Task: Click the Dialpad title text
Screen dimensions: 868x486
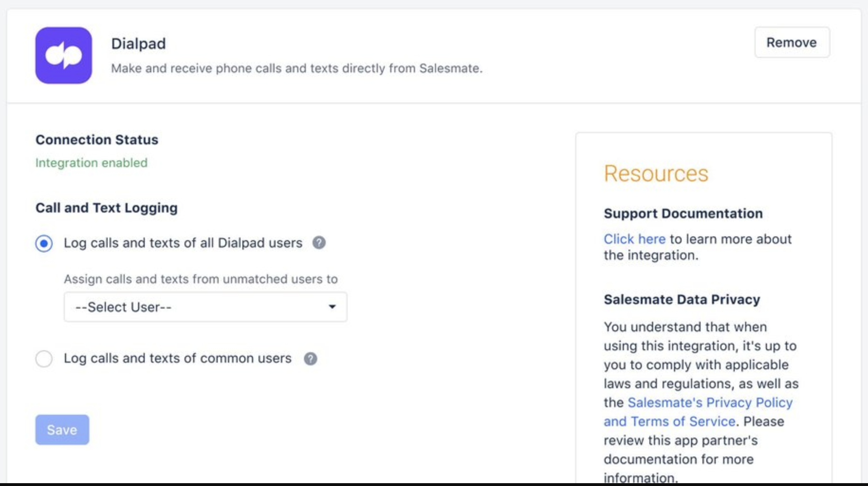Action: (139, 43)
